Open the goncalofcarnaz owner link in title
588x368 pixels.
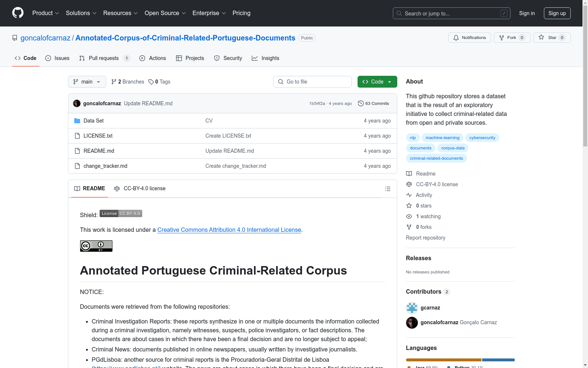(46, 38)
